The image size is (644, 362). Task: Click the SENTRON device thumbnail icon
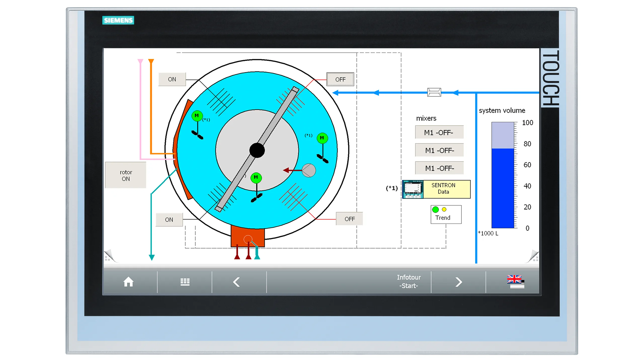[414, 189]
